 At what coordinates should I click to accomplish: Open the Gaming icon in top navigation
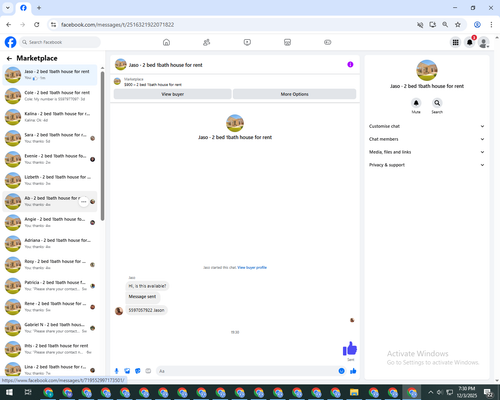[x=328, y=42]
